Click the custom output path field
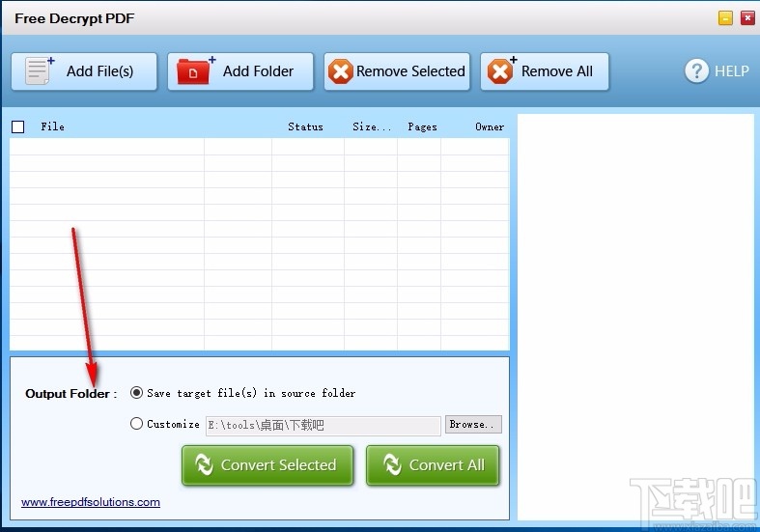The image size is (760, 532). coord(323,426)
